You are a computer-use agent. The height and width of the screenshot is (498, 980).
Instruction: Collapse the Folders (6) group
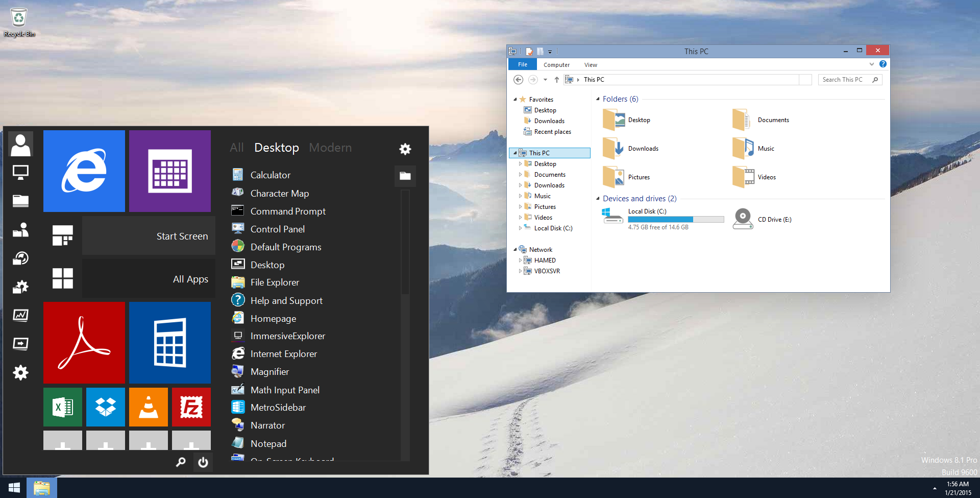tap(598, 99)
